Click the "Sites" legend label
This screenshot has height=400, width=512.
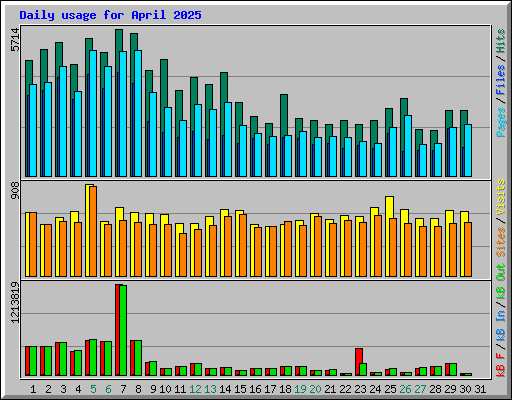tap(500, 242)
